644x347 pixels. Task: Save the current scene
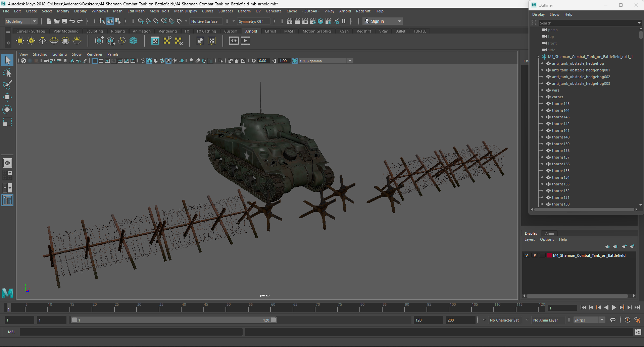pos(64,21)
